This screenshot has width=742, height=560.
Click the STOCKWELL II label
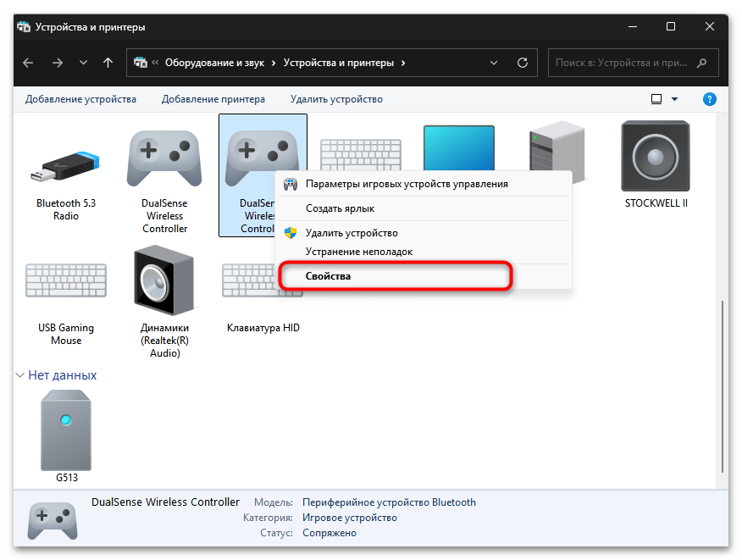click(656, 203)
